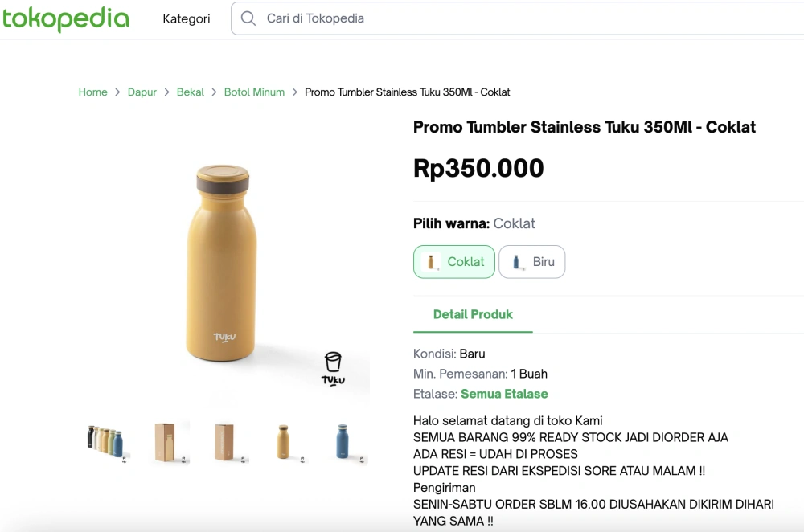
Task: Open the cardboard box packaging thumbnail
Action: coord(170,442)
